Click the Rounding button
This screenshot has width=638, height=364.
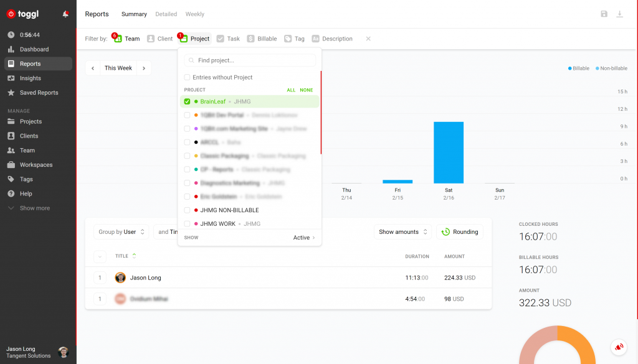[460, 232]
